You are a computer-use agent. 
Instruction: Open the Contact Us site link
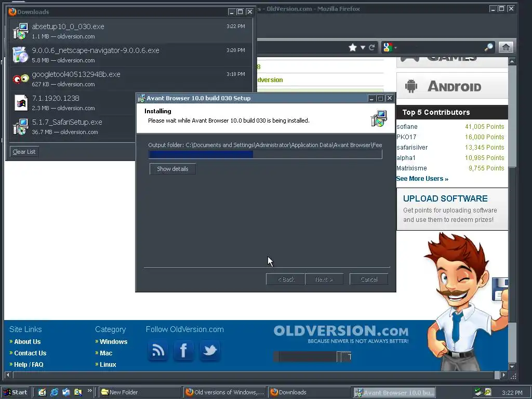[30, 353]
